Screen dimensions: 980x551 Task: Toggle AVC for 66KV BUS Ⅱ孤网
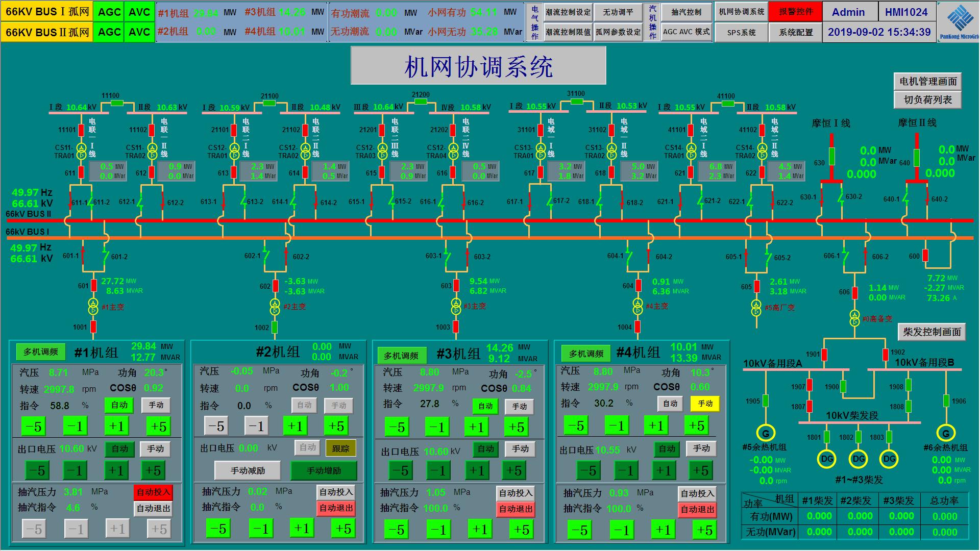pyautogui.click(x=139, y=32)
